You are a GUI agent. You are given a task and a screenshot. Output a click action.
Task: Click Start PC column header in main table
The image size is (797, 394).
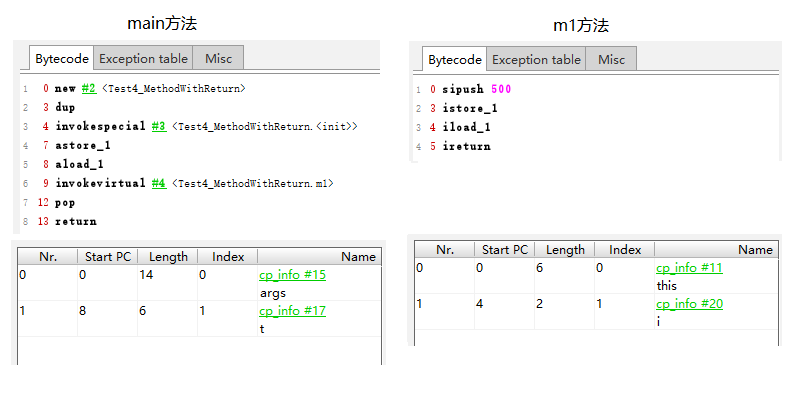[x=108, y=257]
